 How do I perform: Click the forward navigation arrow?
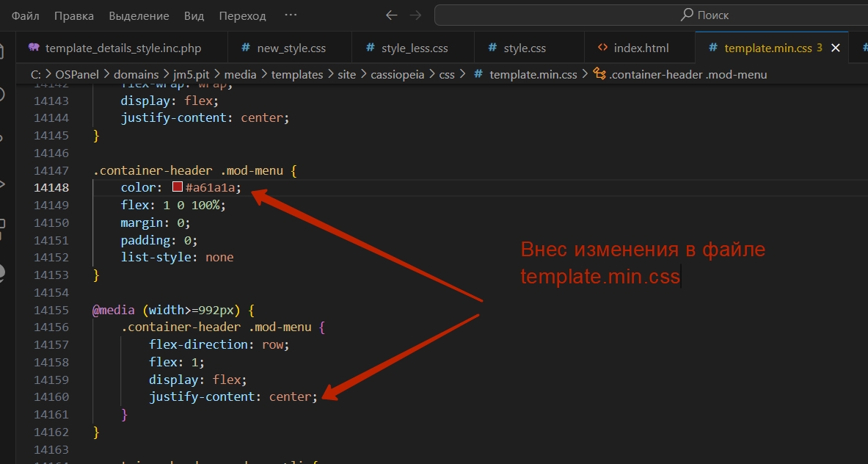415,15
